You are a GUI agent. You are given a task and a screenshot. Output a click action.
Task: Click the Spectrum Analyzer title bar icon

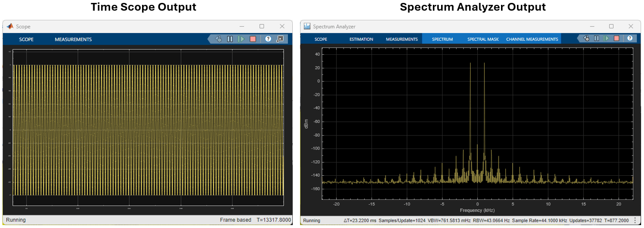307,26
